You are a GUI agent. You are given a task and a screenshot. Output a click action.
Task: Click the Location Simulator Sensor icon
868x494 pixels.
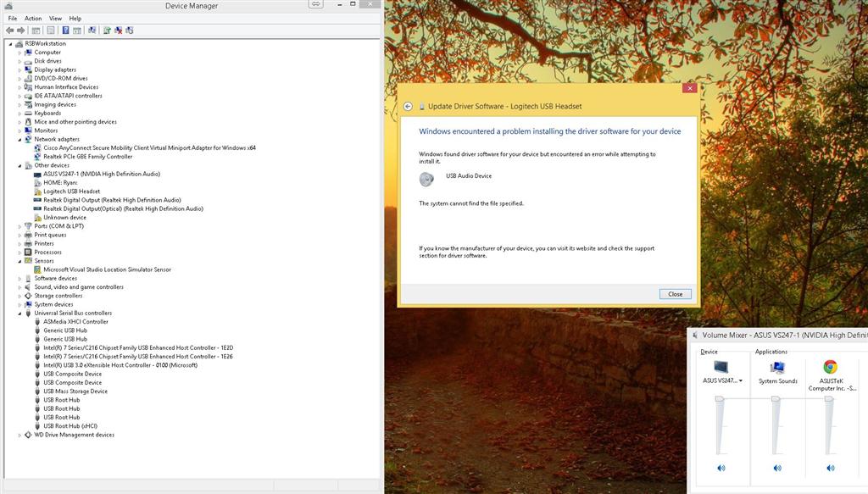tap(37, 269)
